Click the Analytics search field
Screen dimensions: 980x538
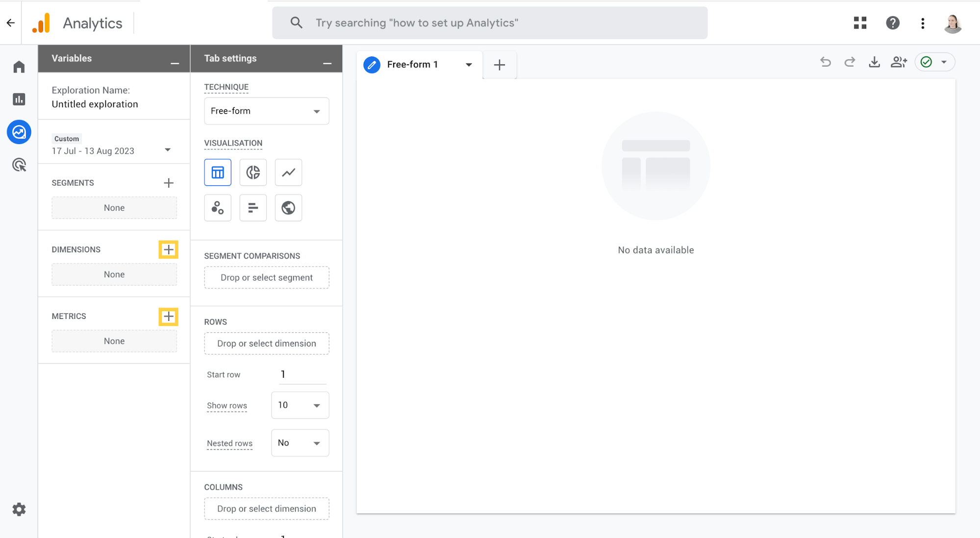pos(489,23)
